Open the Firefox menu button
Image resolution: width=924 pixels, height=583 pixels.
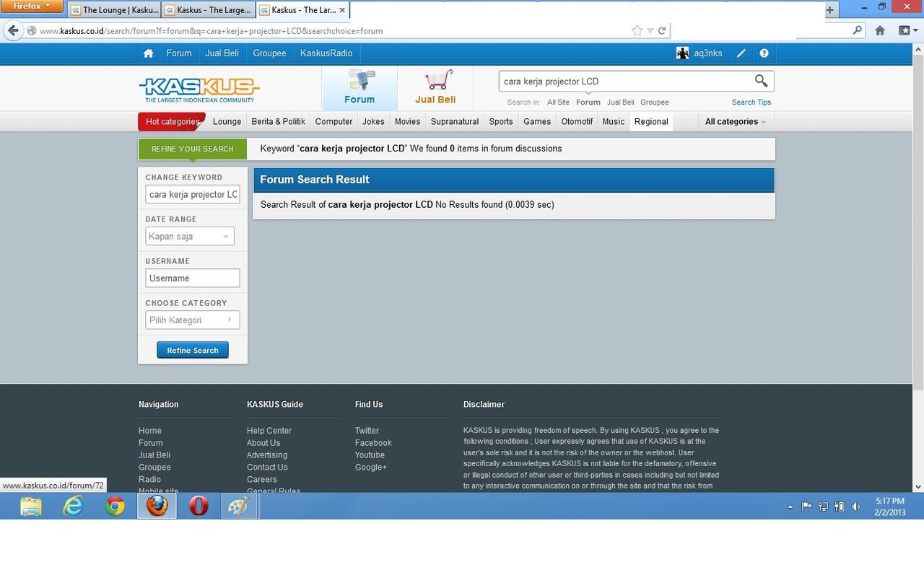click(x=33, y=6)
